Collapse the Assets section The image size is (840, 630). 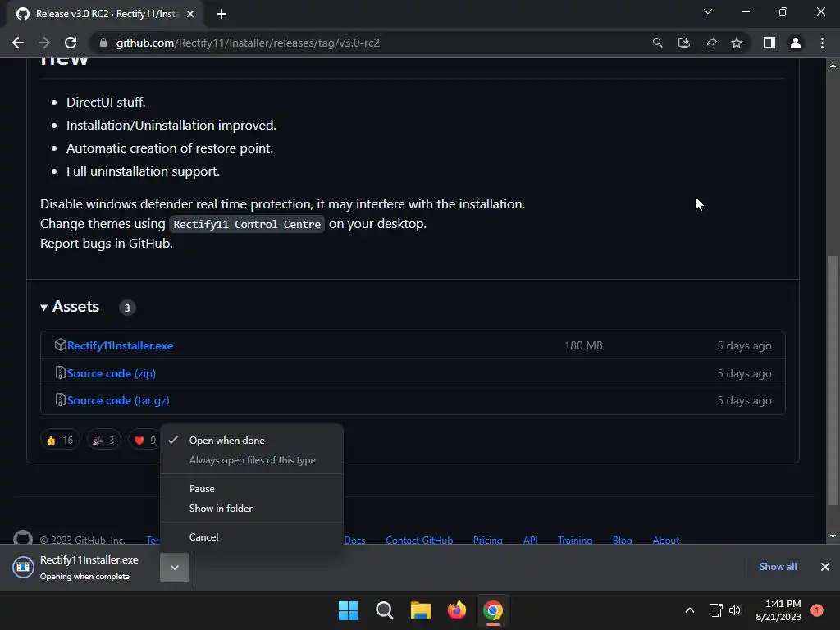tap(71, 307)
